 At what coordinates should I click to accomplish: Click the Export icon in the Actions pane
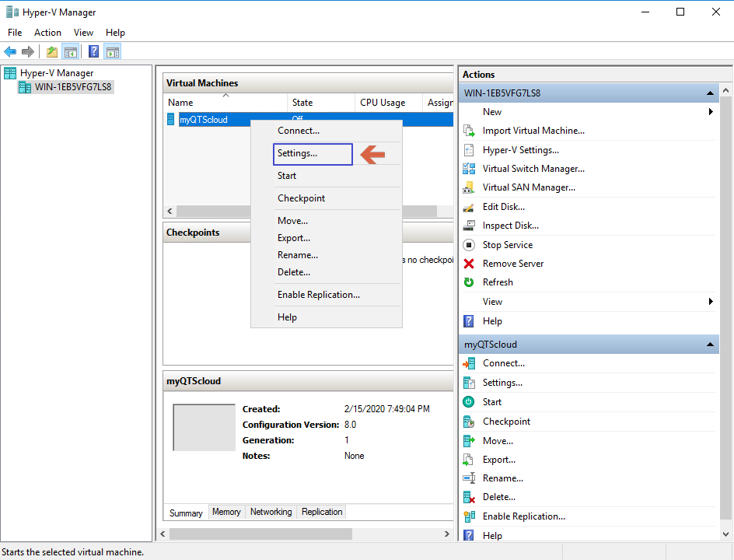click(469, 460)
